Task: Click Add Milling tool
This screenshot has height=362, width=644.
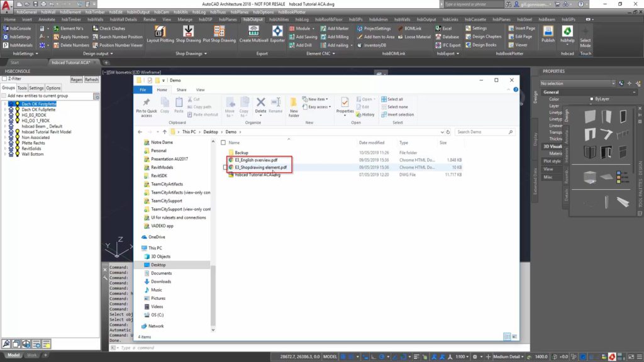Action: point(335,37)
